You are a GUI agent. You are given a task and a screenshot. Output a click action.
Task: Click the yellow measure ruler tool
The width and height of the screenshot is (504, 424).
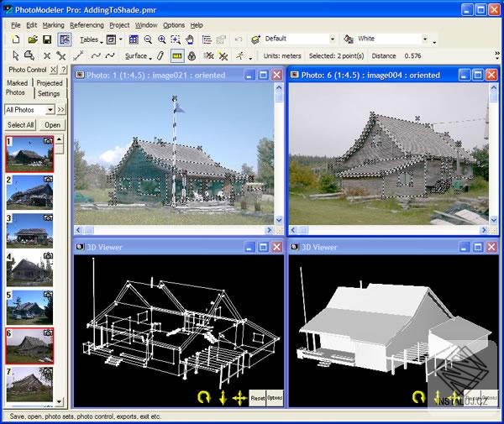click(176, 56)
